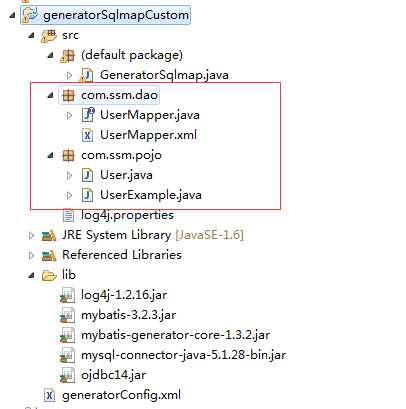406x409 pixels.
Task: Select the src folder label
Action: [70, 35]
